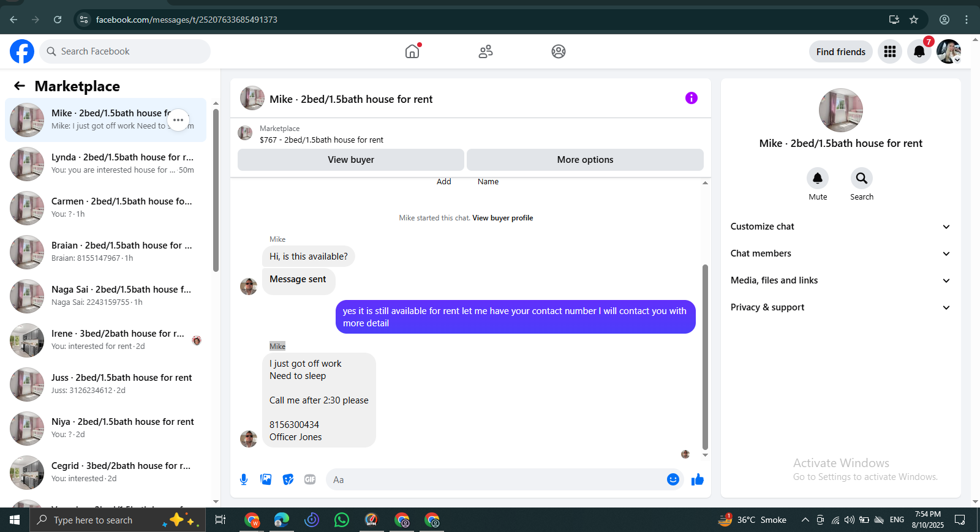Open Braian conversation in the list
980x532 pixels.
pos(105,252)
